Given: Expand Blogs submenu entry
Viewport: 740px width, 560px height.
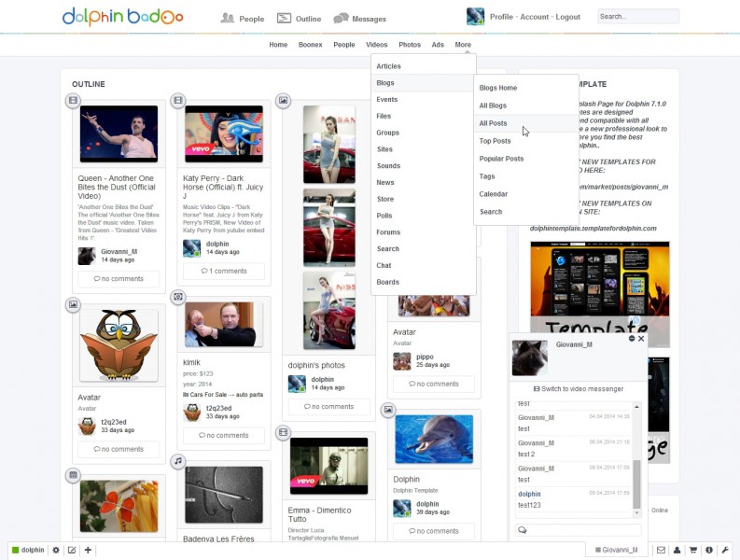Looking at the screenshot, I should click(424, 83).
